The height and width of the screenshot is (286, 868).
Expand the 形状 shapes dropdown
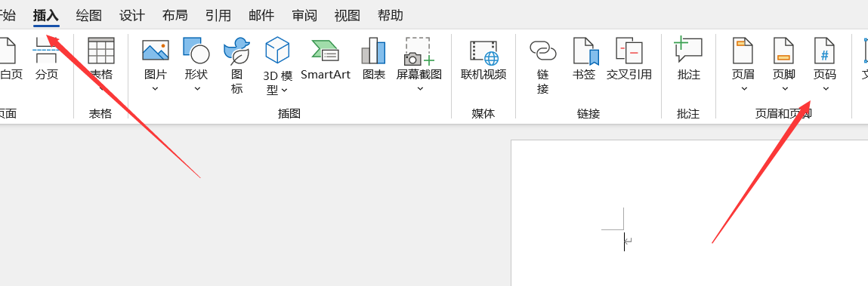click(x=196, y=88)
